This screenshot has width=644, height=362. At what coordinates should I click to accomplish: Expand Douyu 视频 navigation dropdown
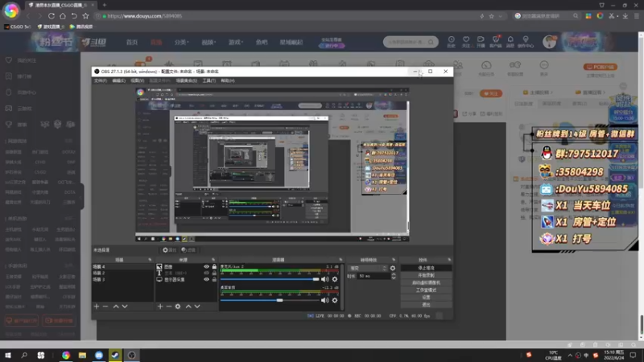[x=208, y=43]
